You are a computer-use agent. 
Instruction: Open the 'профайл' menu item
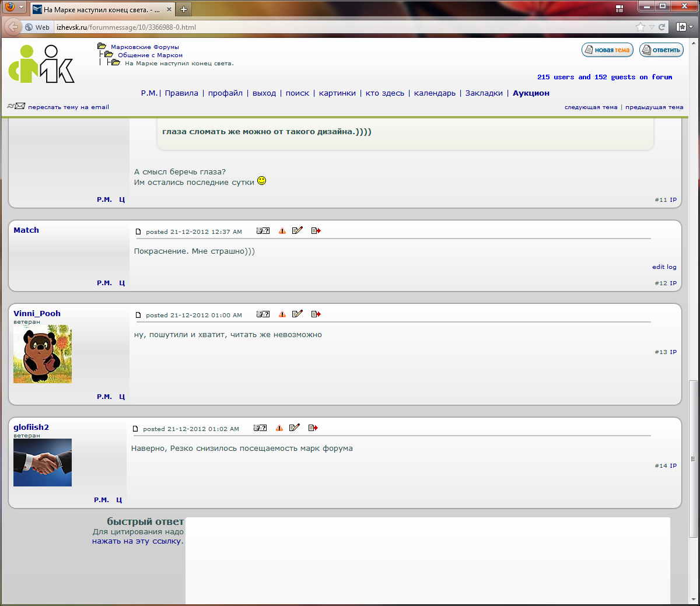[225, 93]
